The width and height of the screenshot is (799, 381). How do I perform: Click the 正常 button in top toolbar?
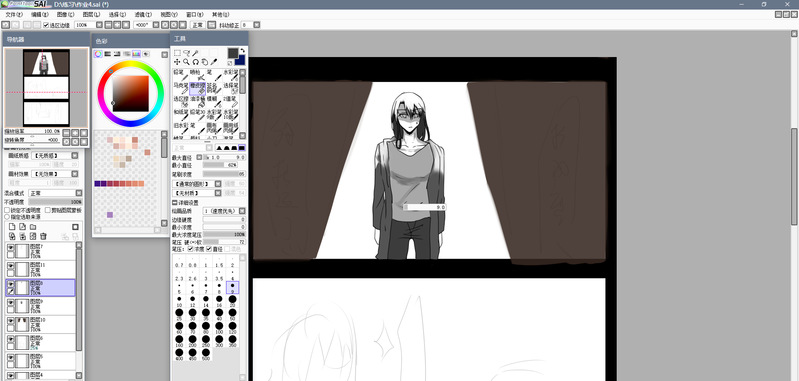click(x=197, y=24)
